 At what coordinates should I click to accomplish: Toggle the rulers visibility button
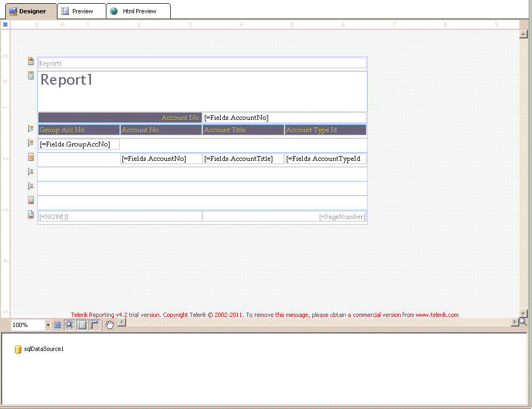point(94,325)
